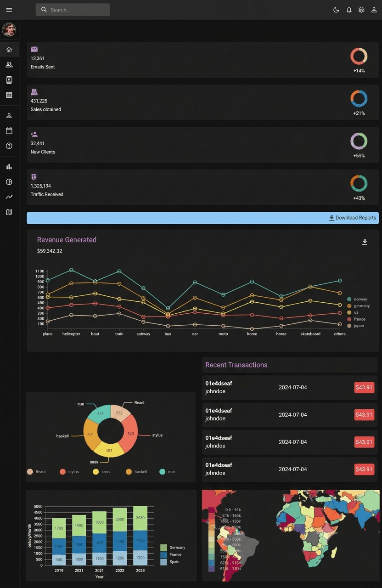Click the Revenue Generated heading
The height and width of the screenshot is (588, 382).
pyautogui.click(x=67, y=240)
